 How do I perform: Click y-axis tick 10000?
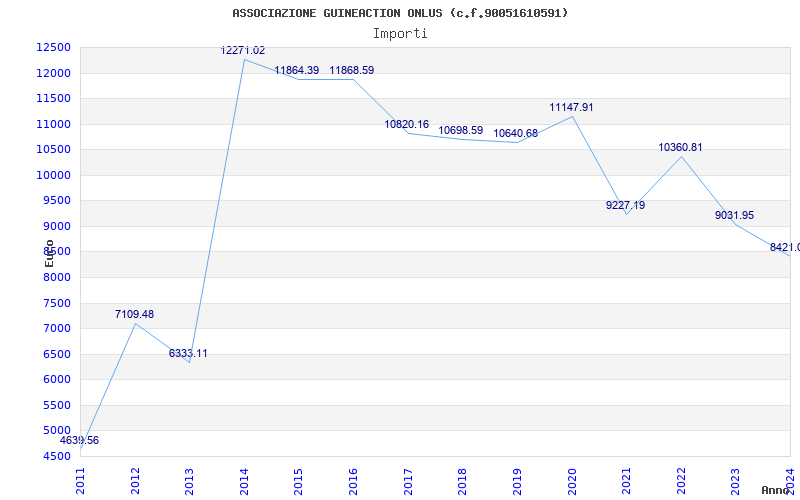54,175
